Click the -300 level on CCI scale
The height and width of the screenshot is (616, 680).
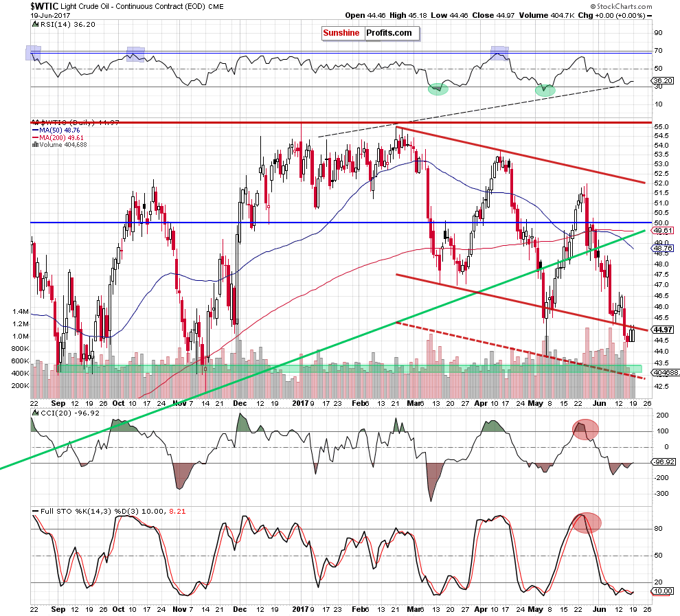[661, 493]
